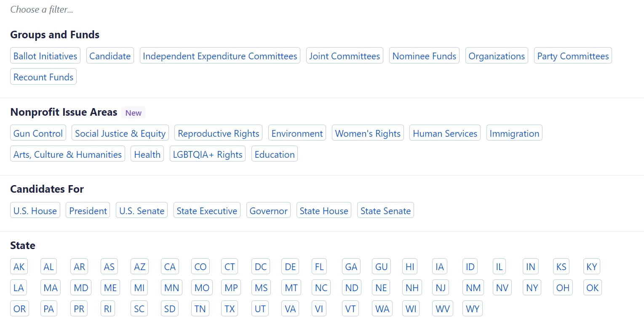This screenshot has height=321, width=644.
Task: Choose Governor under Candidates For
Action: coord(268,210)
